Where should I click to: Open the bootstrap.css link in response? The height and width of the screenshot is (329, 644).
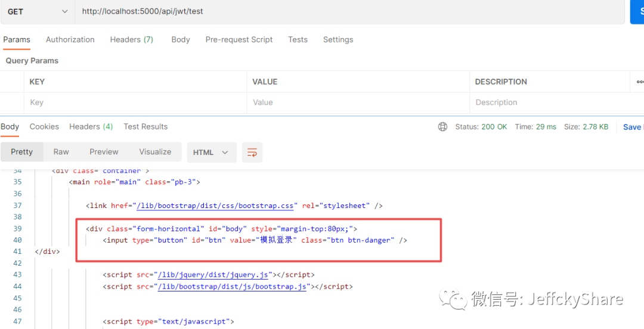pyautogui.click(x=215, y=206)
